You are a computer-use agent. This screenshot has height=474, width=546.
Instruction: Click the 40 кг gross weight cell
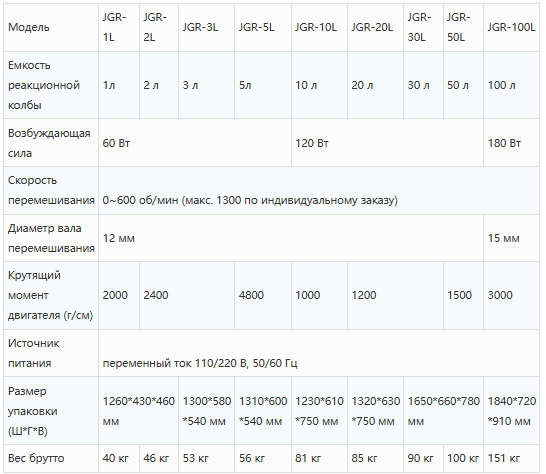coord(119,458)
